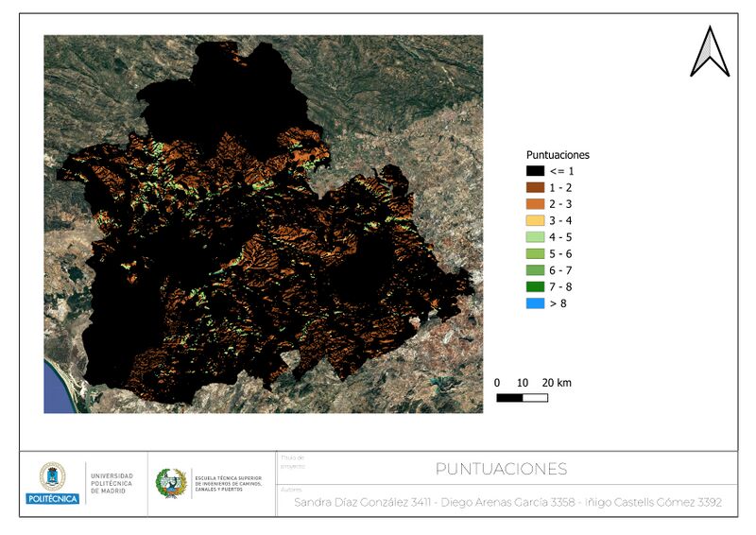Image resolution: width=756 pixels, height=535 pixels.
Task: Click the 'PUNTUACIONES' title text
Action: (x=501, y=469)
